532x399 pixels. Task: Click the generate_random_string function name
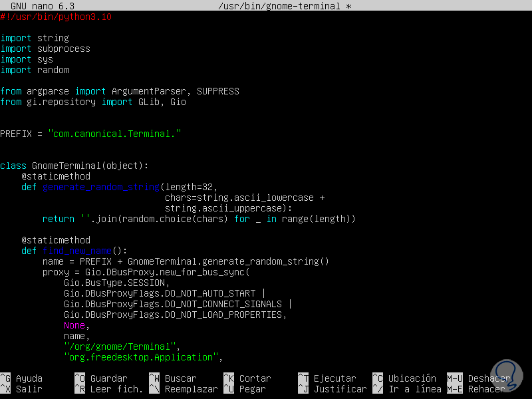[x=101, y=187]
